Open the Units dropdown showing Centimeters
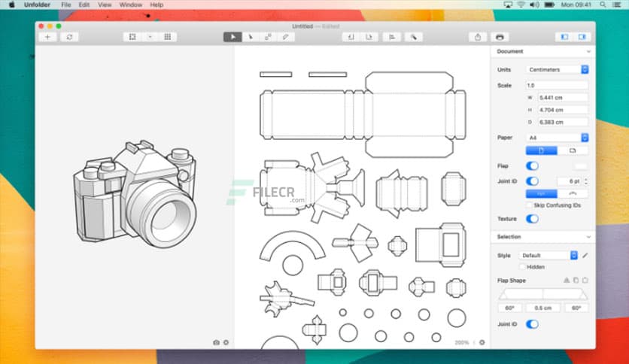 click(x=557, y=70)
